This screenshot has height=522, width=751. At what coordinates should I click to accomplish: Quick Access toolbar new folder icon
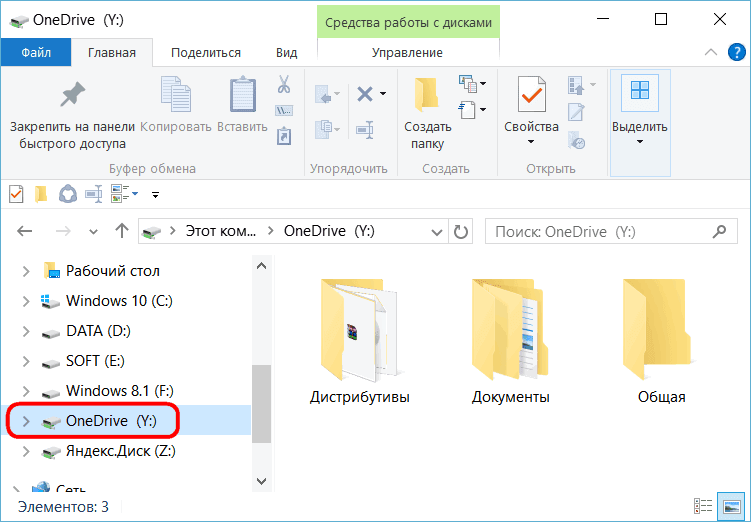(41, 194)
